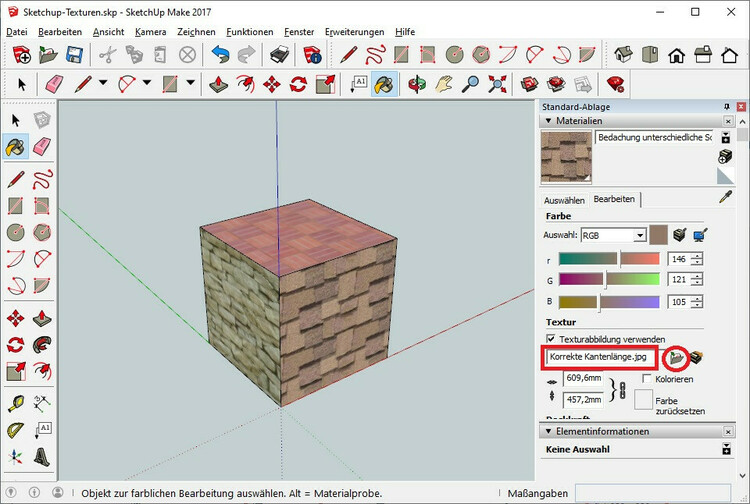Pick the eyedropper material sampler

(x=726, y=198)
